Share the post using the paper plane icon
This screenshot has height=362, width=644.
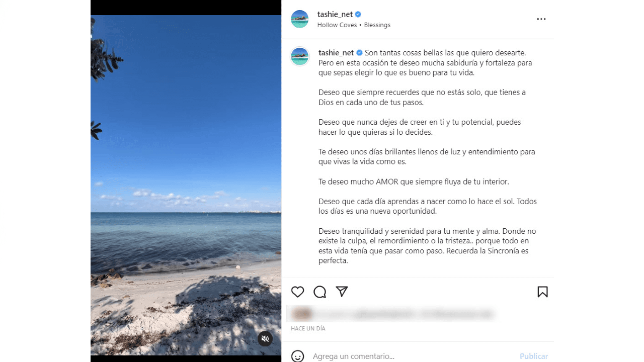(x=342, y=292)
